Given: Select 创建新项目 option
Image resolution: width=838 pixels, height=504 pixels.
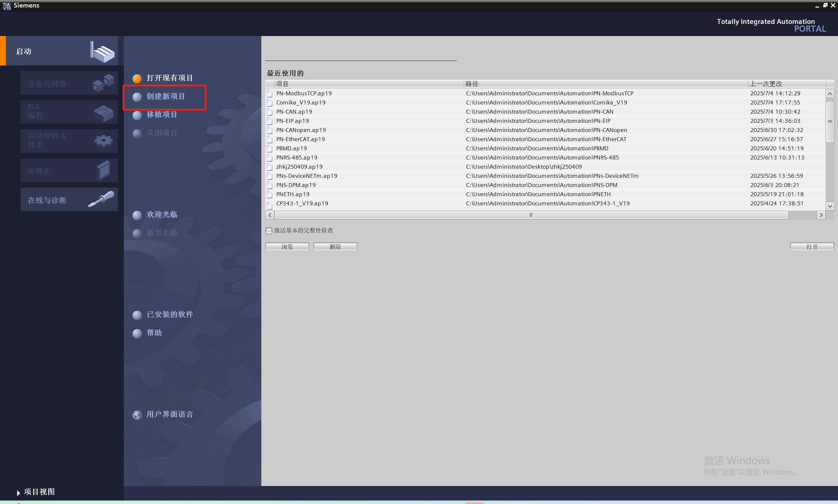Looking at the screenshot, I should 166,97.
